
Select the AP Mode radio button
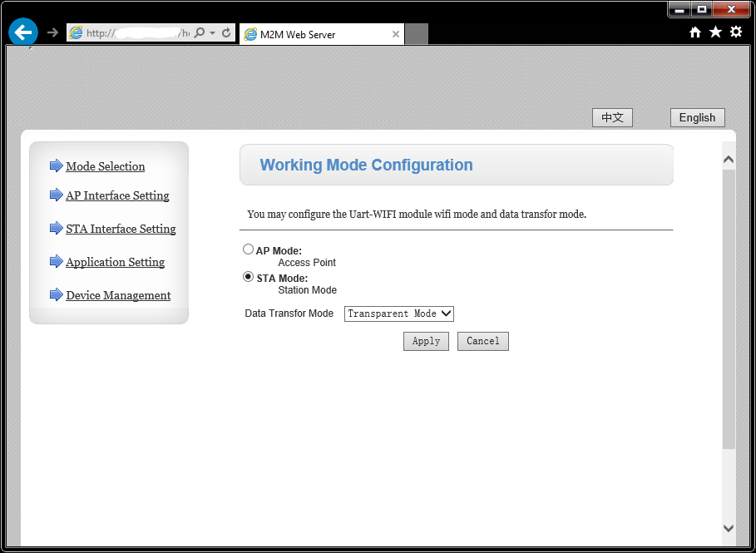pos(248,249)
